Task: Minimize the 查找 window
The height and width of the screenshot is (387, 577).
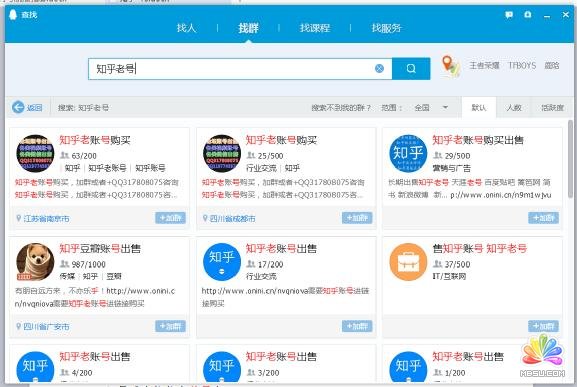Action: tap(547, 15)
